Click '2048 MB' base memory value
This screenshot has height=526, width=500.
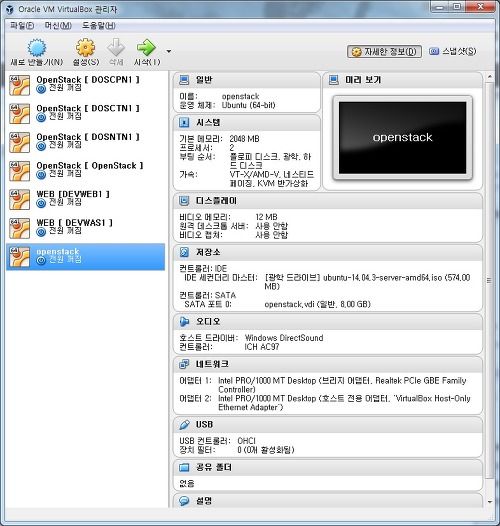244,139
